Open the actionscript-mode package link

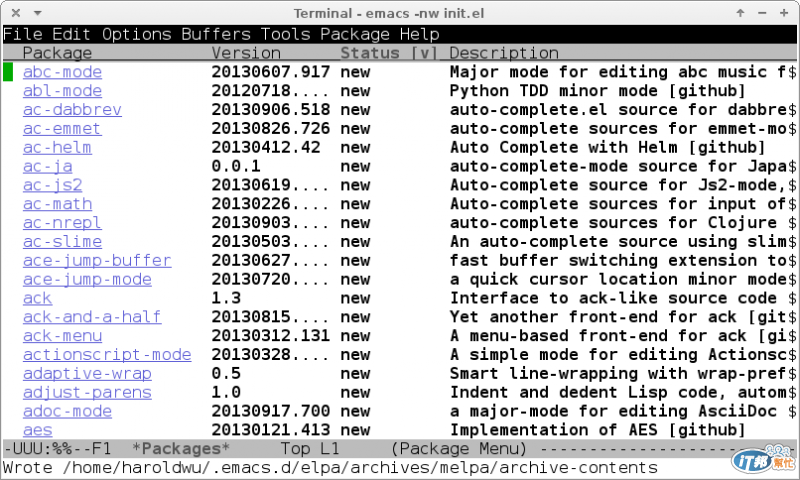point(107,354)
